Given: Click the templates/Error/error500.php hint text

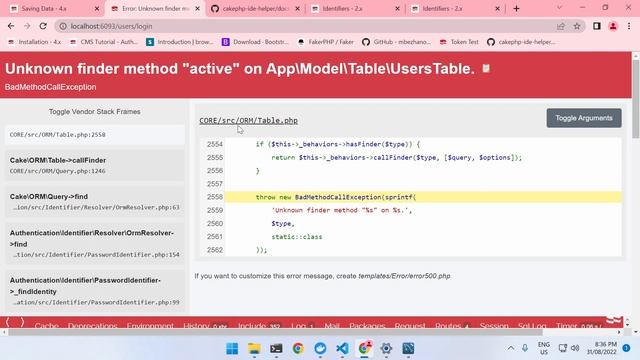Looking at the screenshot, I should click(404, 276).
